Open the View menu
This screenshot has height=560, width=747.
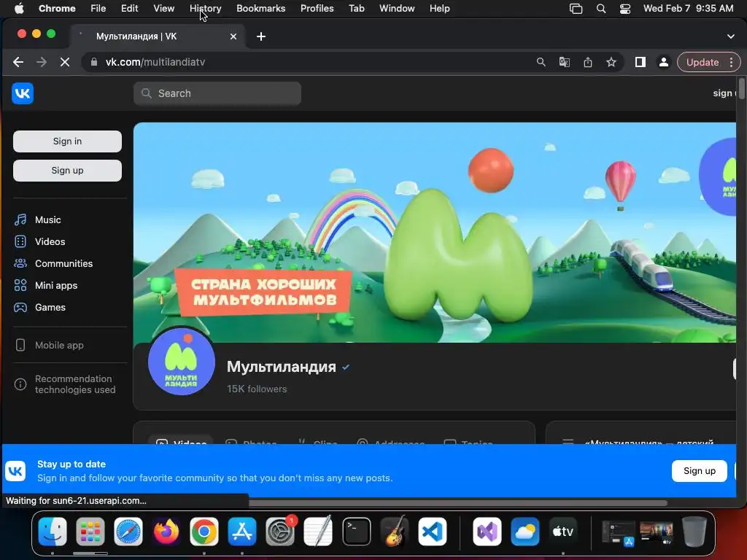164,8
